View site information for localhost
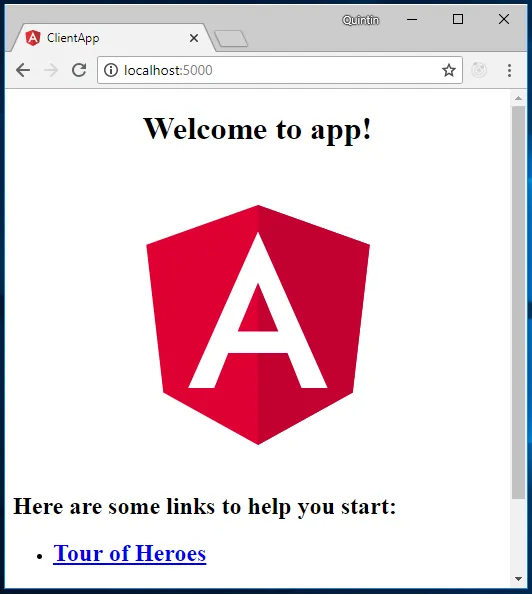This screenshot has width=532, height=594. click(x=111, y=70)
